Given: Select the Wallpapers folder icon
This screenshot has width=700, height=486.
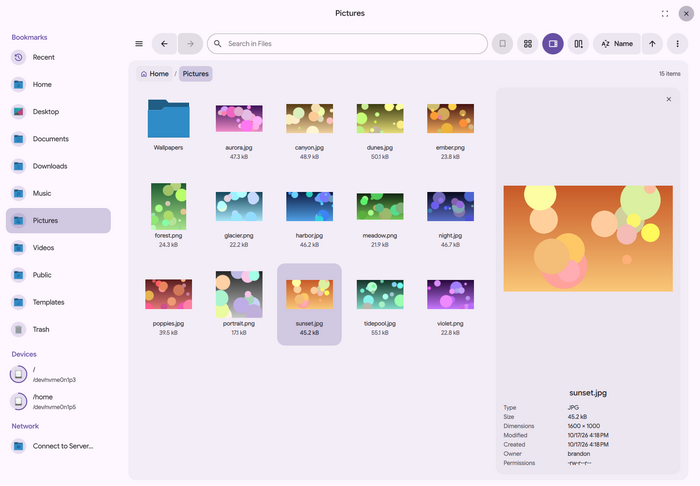Looking at the screenshot, I should 168,119.
